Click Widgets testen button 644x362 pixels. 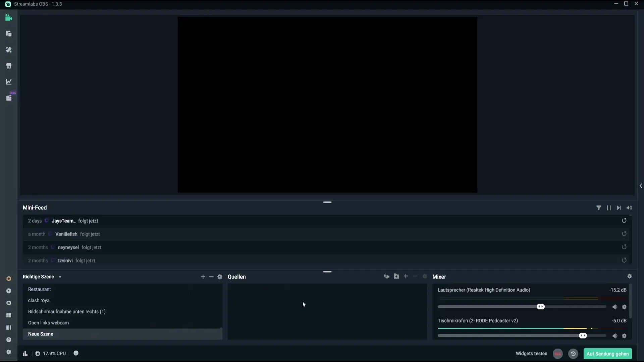click(531, 354)
